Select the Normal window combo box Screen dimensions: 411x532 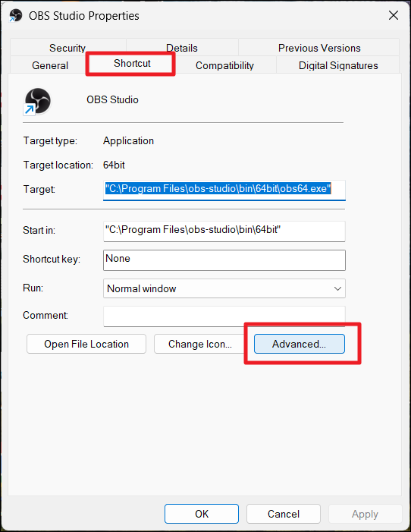224,288
